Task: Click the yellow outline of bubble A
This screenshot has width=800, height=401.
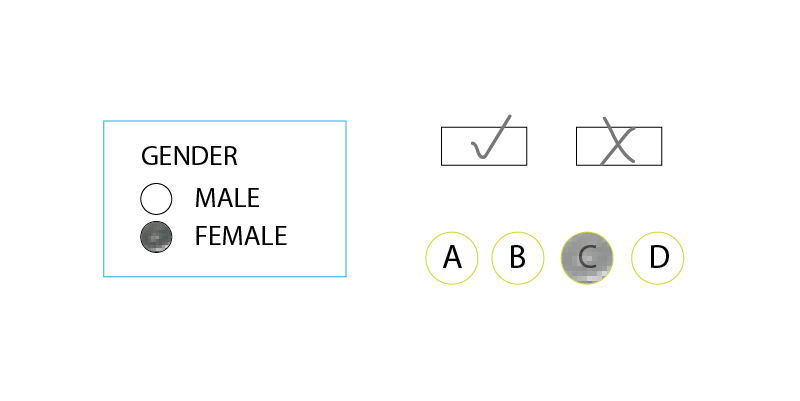Action: 452,233
